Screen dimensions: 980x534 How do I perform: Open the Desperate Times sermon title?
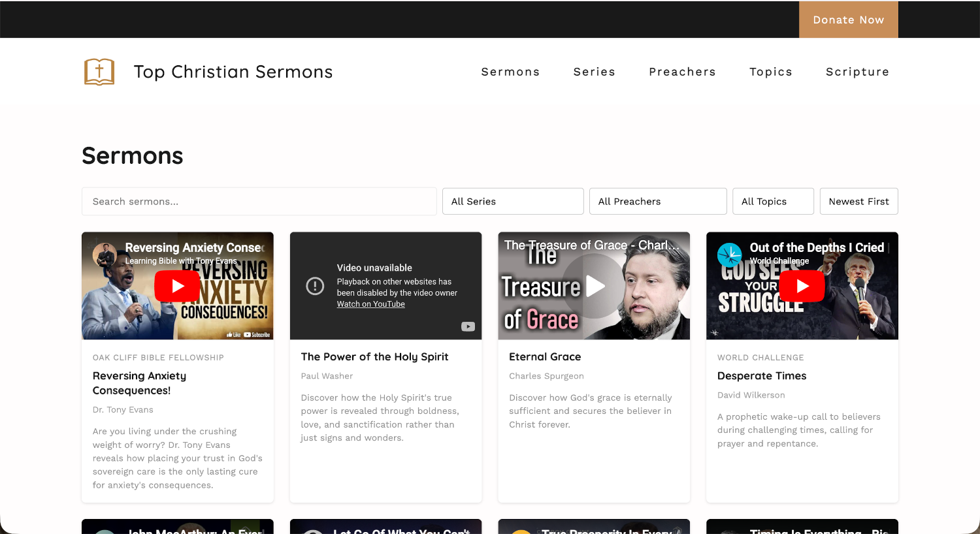point(762,375)
